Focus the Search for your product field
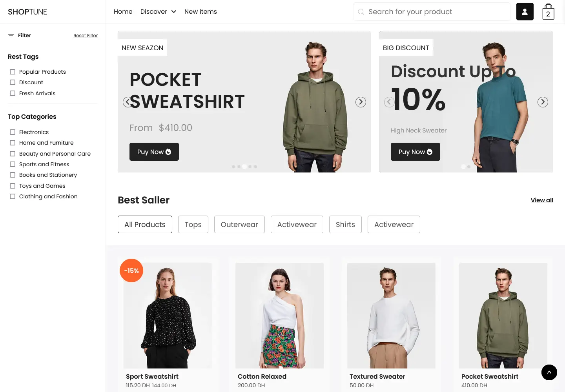Viewport: 565px width, 392px height. point(432,12)
